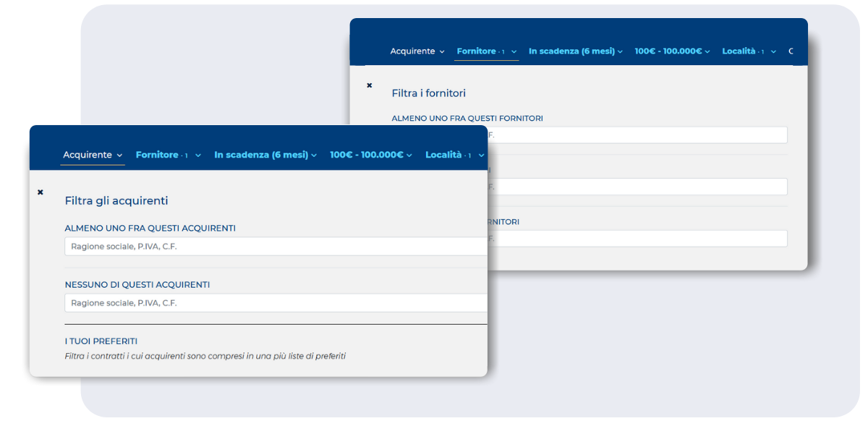Close the 'Filtra gli acquirenti' panel with the X
This screenshot has height=434, width=868.
tap(41, 192)
